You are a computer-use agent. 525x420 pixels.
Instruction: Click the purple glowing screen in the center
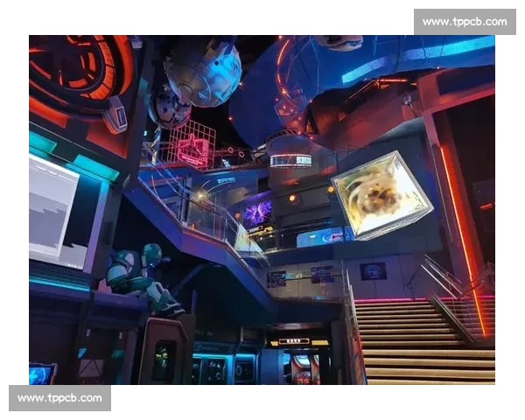(x=257, y=211)
